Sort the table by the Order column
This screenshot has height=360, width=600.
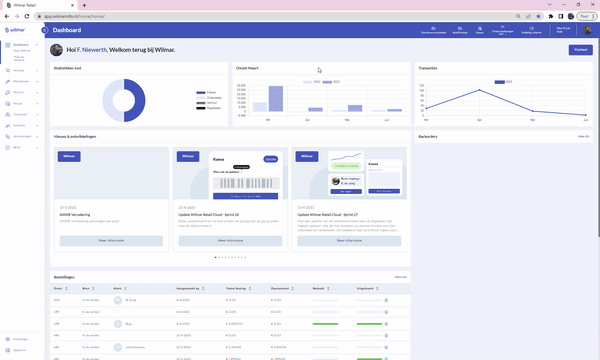[66, 288]
